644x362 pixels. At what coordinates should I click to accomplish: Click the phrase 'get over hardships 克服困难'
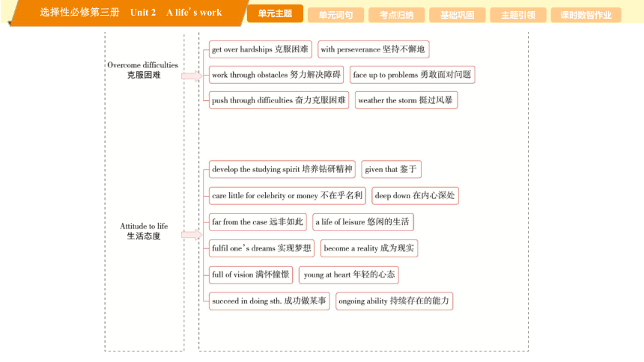[x=261, y=49]
